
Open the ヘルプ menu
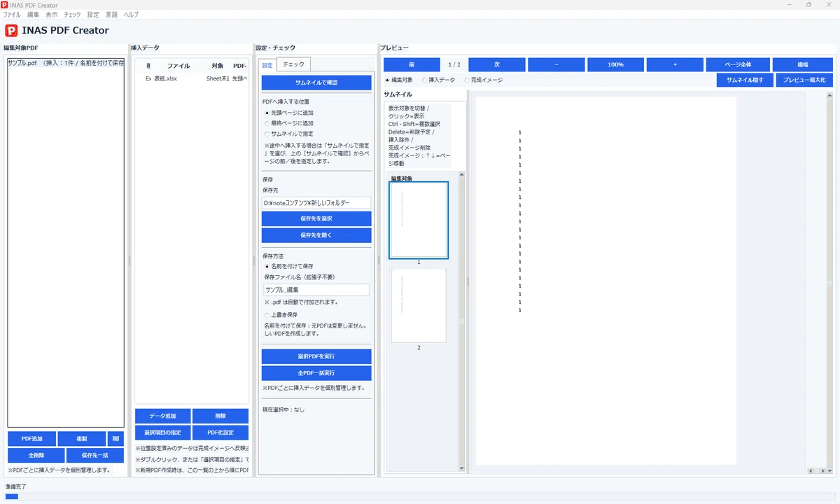click(131, 14)
